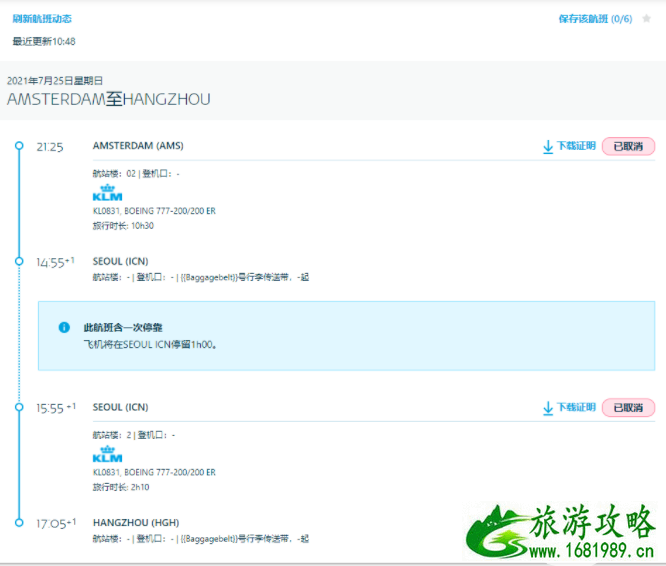Click SEOUL (ICN) at 15:55 departure

click(x=121, y=407)
